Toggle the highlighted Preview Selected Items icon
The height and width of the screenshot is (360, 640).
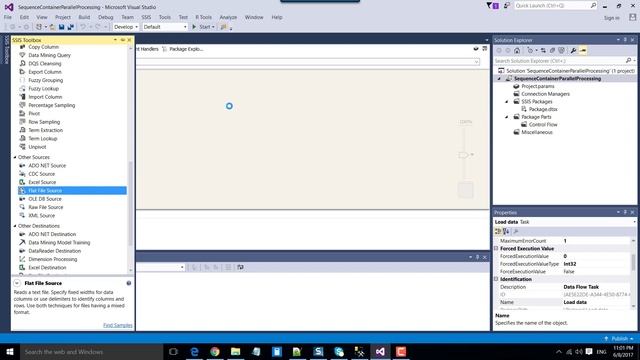pyautogui.click(x=583, y=51)
